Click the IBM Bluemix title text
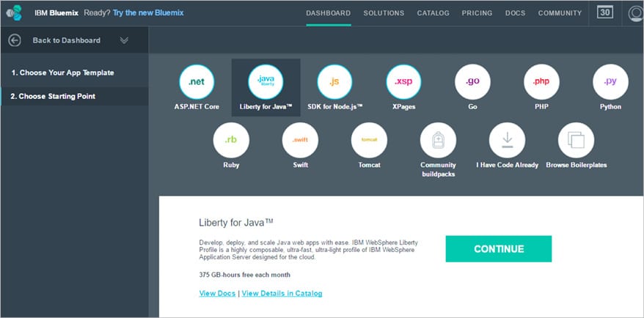This screenshot has height=318, width=644. pyautogui.click(x=56, y=12)
